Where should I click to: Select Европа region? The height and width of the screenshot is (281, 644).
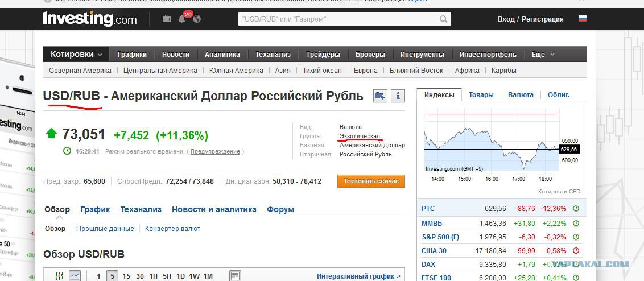point(366,71)
